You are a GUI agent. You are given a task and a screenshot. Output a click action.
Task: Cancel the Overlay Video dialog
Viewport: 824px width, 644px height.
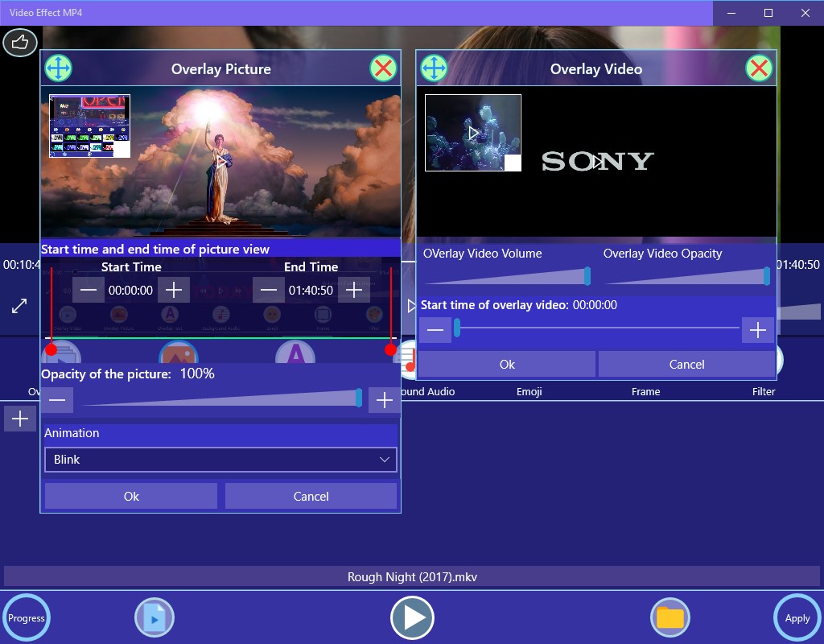click(x=687, y=365)
